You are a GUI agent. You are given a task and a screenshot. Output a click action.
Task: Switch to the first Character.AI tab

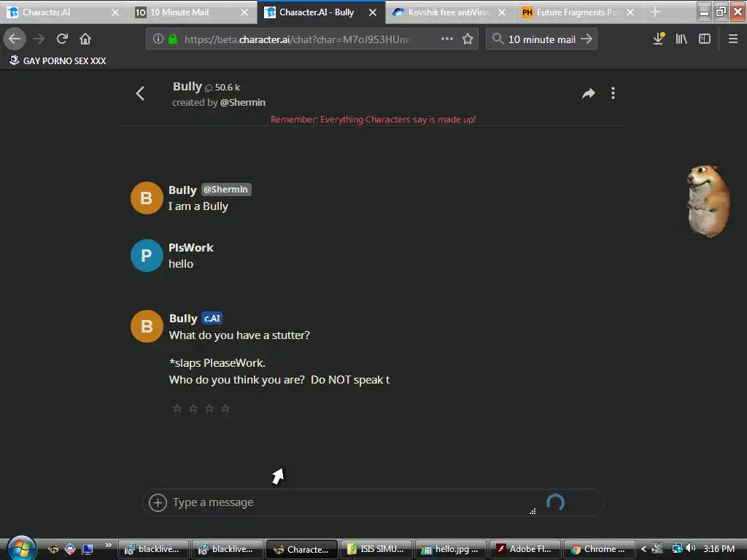point(57,12)
